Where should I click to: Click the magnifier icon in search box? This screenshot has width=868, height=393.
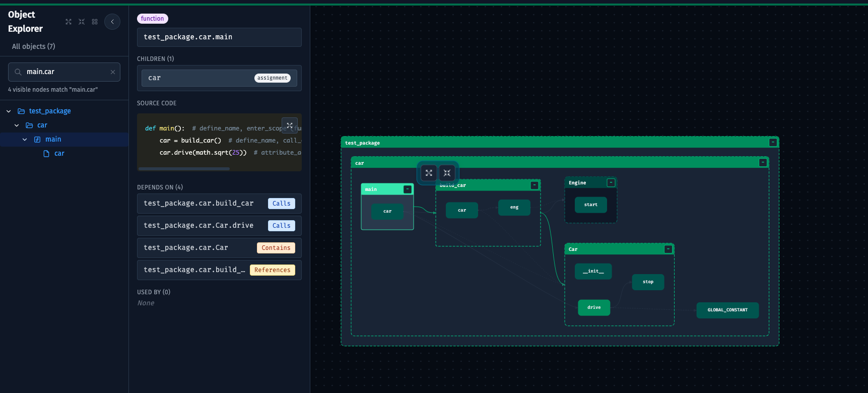(18, 72)
